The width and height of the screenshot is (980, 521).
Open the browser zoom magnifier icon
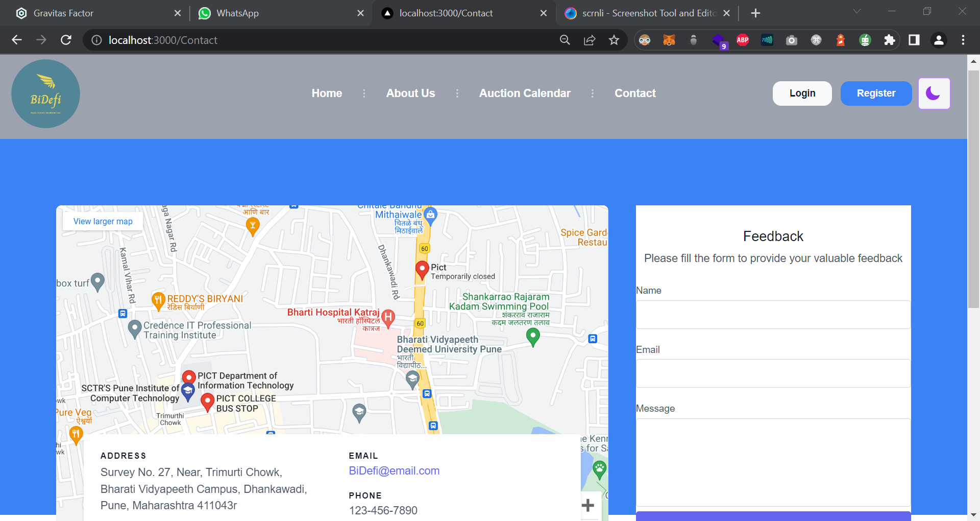565,40
